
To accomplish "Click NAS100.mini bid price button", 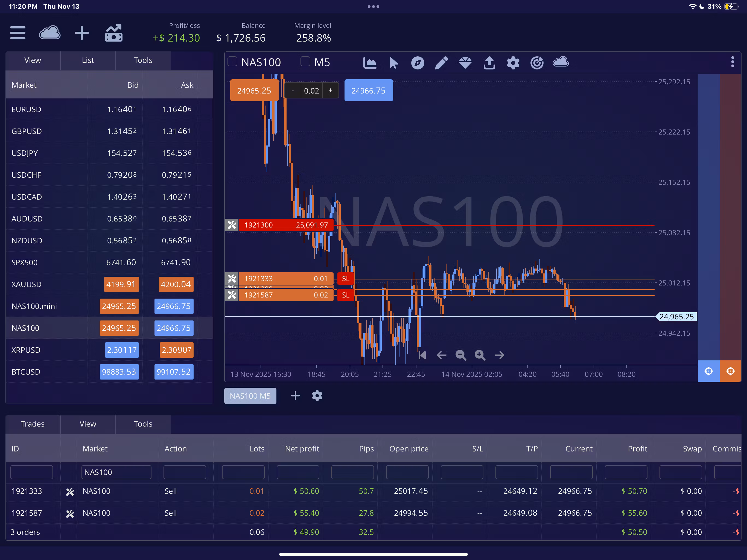I will (x=119, y=306).
